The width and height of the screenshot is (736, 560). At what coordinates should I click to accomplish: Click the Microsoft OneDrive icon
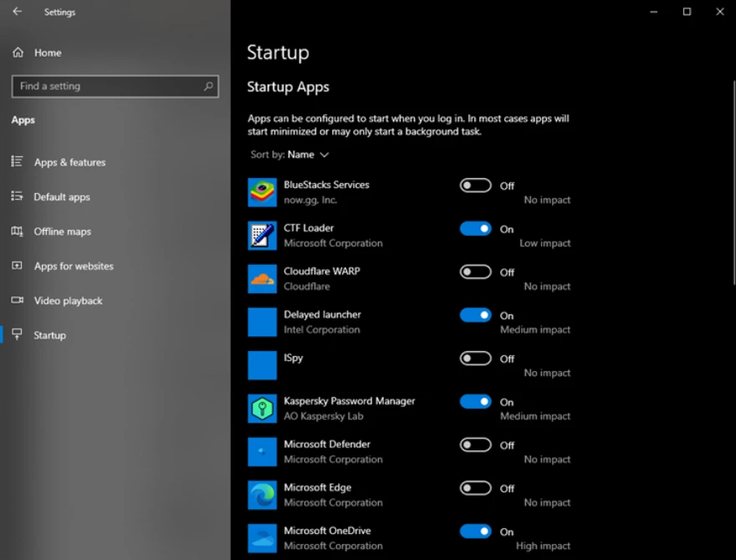(263, 537)
